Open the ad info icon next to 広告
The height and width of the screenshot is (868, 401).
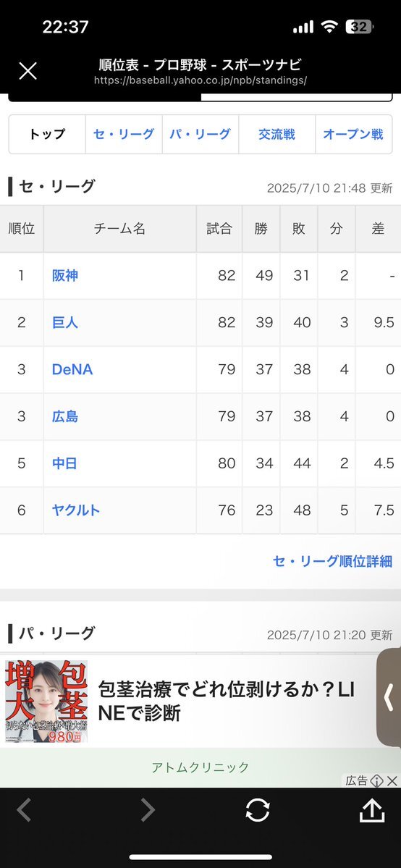(376, 780)
